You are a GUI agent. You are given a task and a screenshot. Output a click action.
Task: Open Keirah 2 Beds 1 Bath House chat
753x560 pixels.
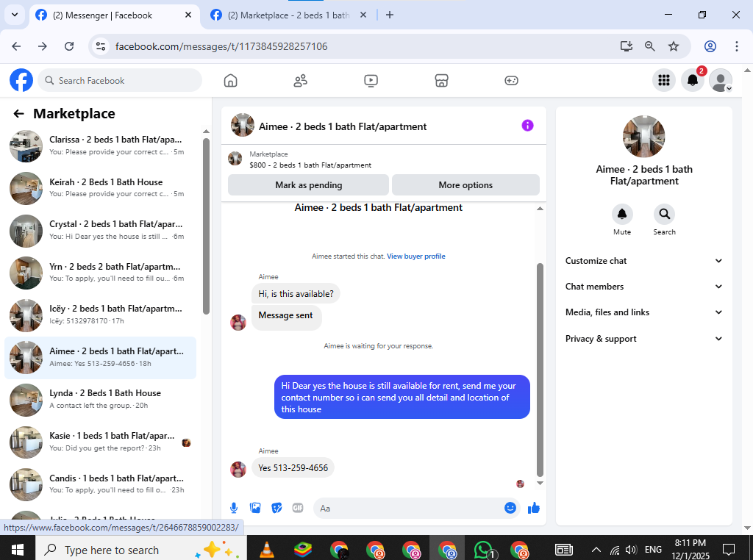tap(101, 188)
